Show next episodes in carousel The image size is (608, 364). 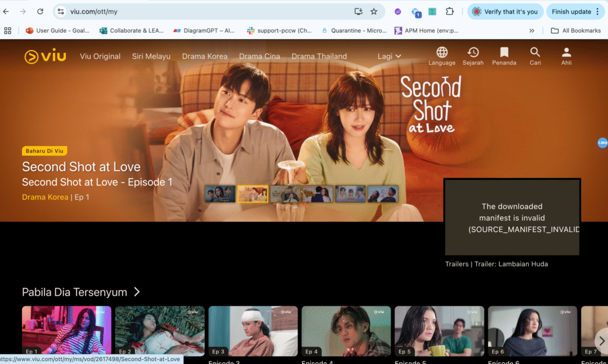tap(601, 341)
